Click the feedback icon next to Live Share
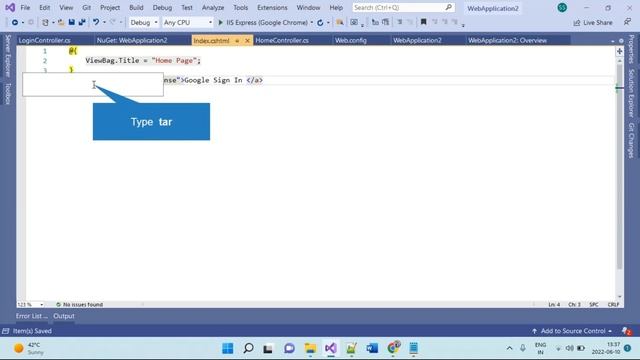The width and height of the screenshot is (640, 360). 627,22
